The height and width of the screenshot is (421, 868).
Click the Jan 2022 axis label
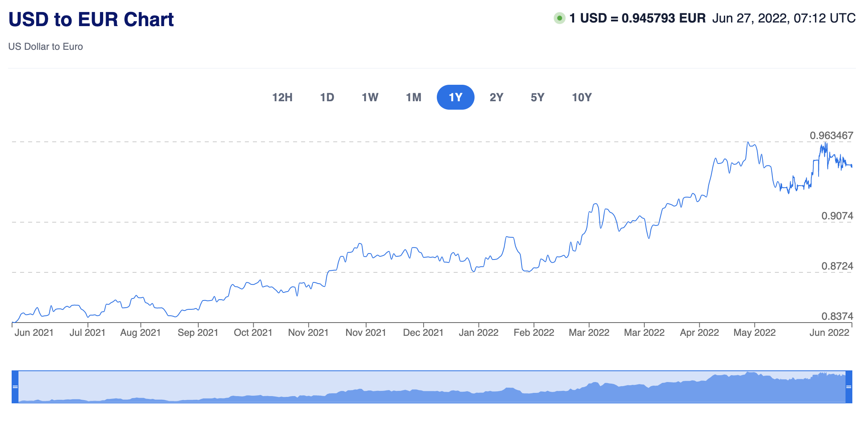(478, 333)
